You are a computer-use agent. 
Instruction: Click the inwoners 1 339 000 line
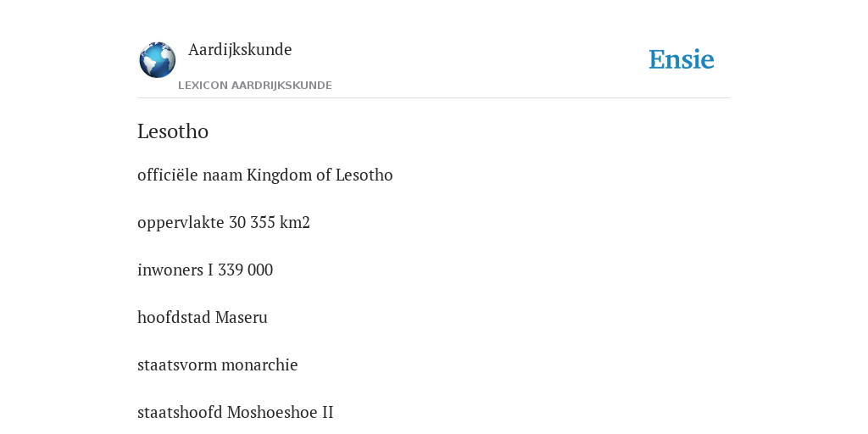tap(205, 270)
